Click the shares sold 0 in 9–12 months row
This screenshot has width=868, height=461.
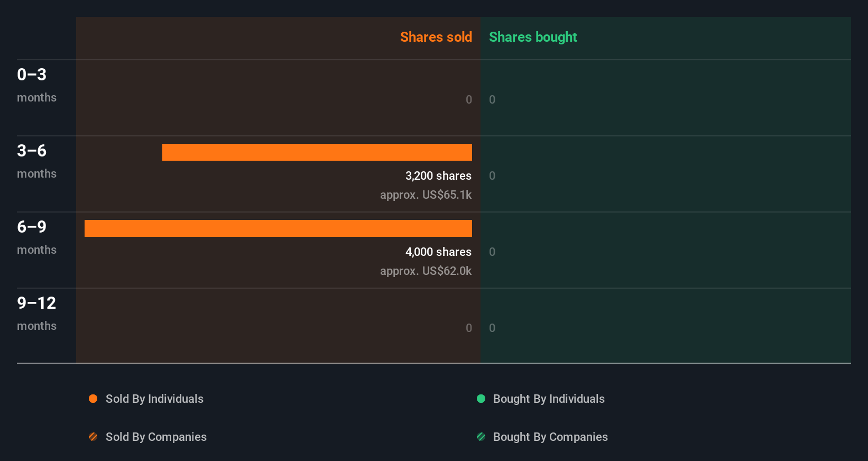coord(469,328)
